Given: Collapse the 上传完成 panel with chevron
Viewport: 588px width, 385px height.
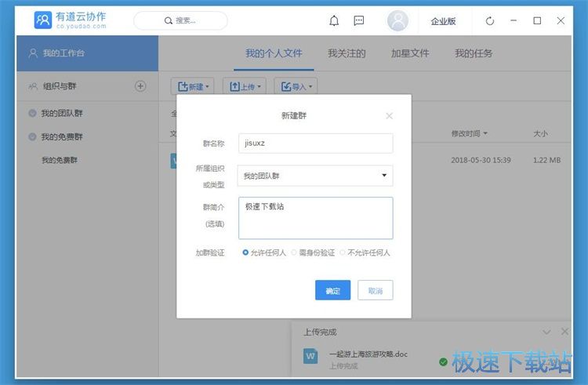Looking at the screenshot, I should point(546,332).
